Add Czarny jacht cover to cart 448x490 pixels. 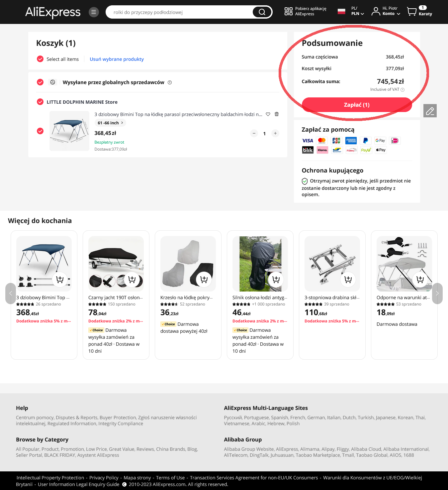coord(132,279)
